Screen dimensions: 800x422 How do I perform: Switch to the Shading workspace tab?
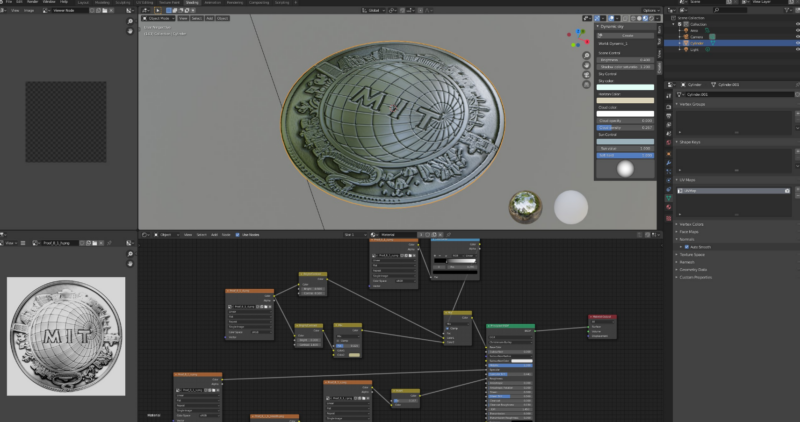(x=192, y=3)
